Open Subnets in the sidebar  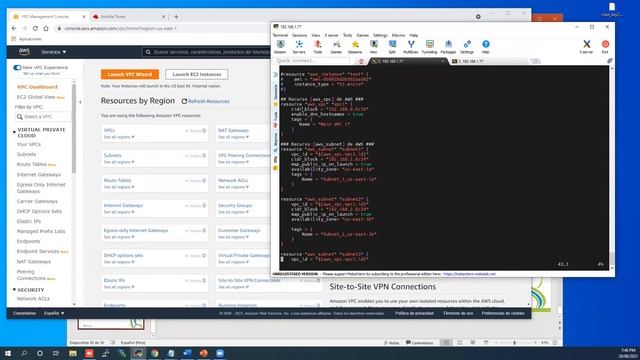27,154
